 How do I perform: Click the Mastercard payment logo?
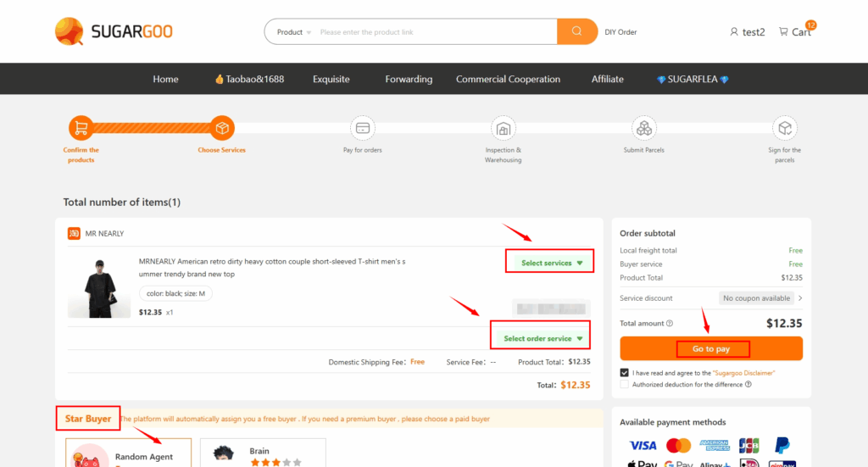point(679,446)
